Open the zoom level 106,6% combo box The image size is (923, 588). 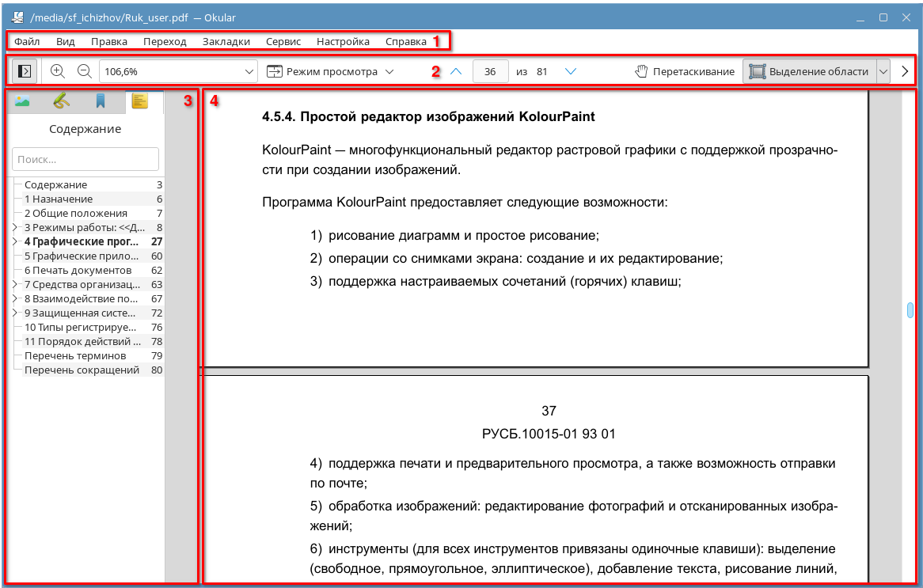[x=178, y=71]
